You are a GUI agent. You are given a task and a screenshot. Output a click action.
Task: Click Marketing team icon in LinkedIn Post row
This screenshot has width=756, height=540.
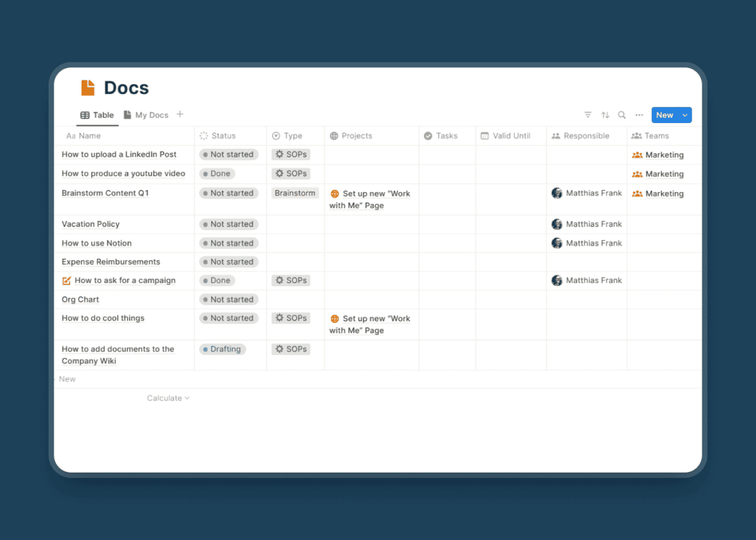[638, 155]
